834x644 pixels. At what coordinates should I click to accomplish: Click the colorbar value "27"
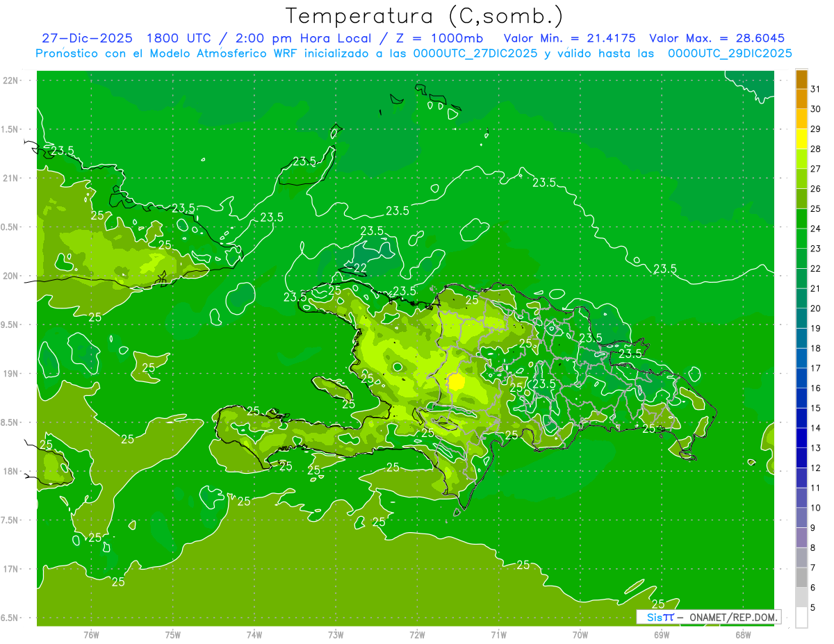click(816, 169)
